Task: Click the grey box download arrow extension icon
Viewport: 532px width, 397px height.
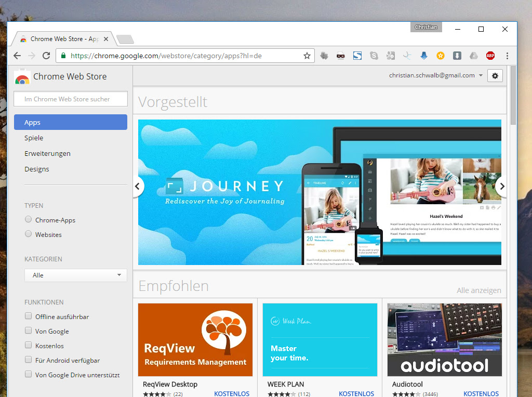Action: (x=457, y=56)
